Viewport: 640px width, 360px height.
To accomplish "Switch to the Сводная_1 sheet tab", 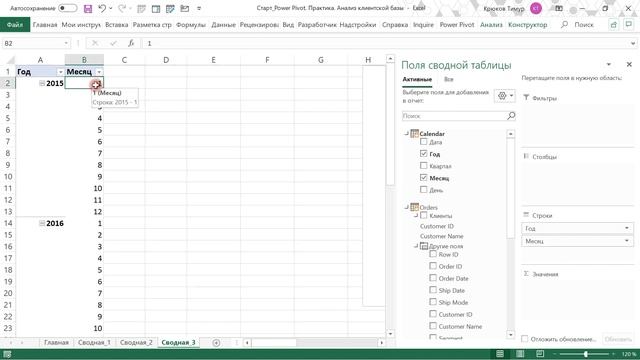I will (x=94, y=342).
